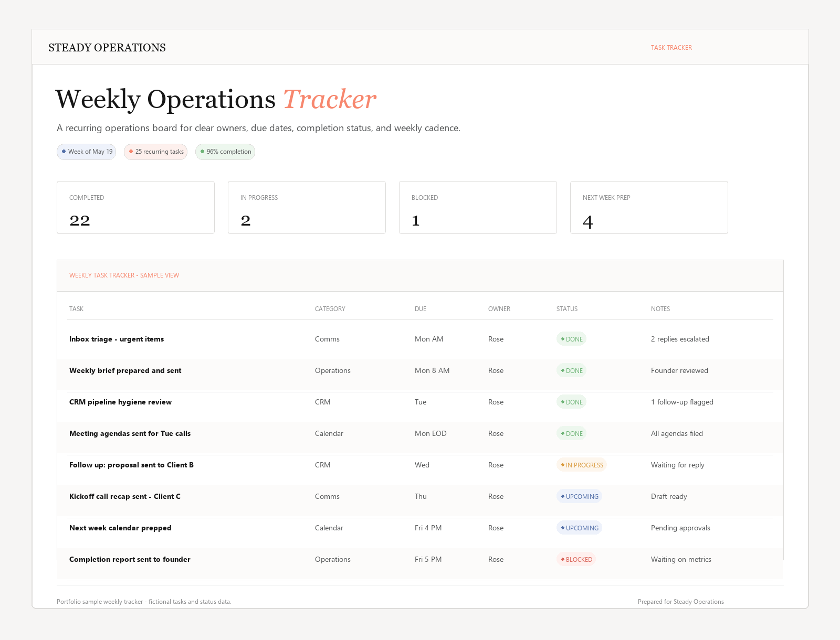The width and height of the screenshot is (840, 640).
Task: Open the NEXT WEEK PREP 4 card
Action: tap(649, 208)
